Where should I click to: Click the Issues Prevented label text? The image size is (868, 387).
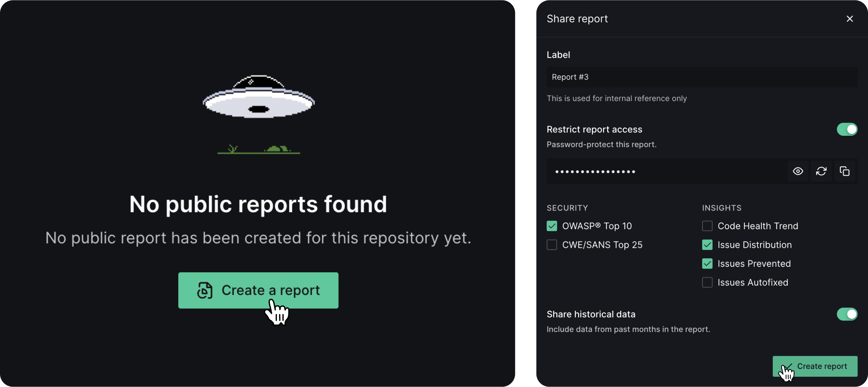click(x=754, y=264)
